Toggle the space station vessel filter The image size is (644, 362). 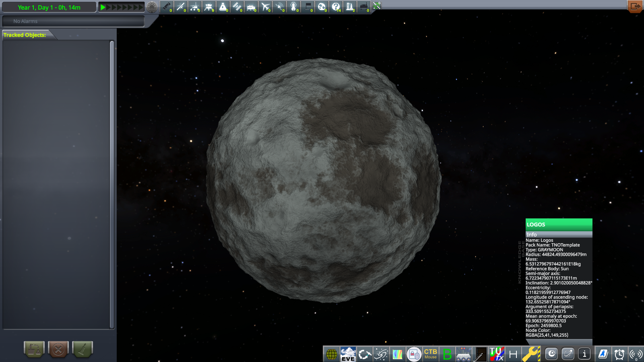point(237,7)
